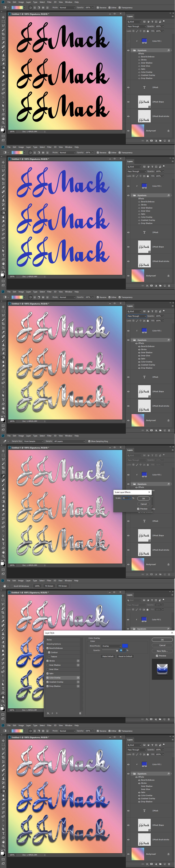Click the Fit Screen button in Hand options
175x868 pixels.
49,586
